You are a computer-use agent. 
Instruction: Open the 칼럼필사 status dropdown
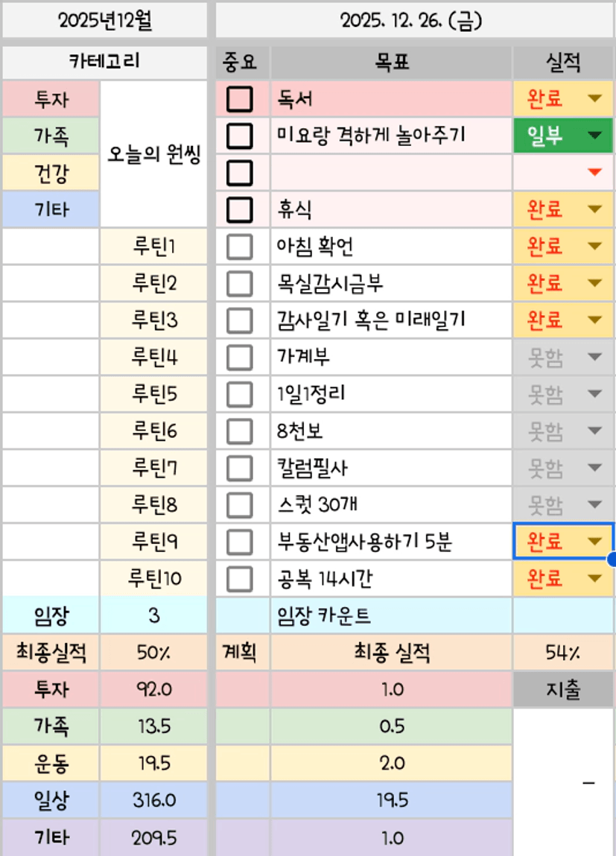tap(594, 468)
